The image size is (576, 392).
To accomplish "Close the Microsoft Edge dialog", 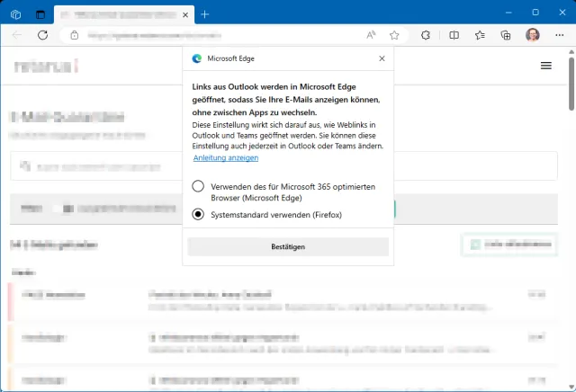I will click(x=382, y=58).
